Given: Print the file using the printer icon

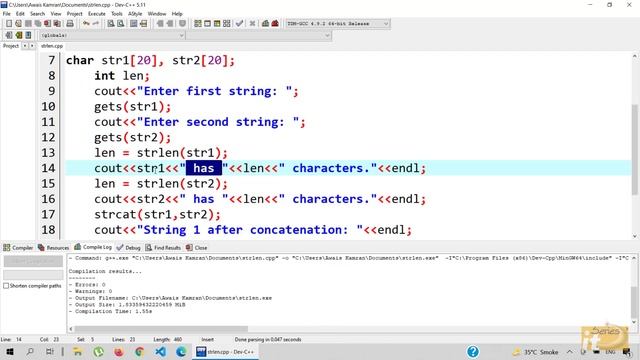Looking at the screenshot, I should (x=70, y=24).
